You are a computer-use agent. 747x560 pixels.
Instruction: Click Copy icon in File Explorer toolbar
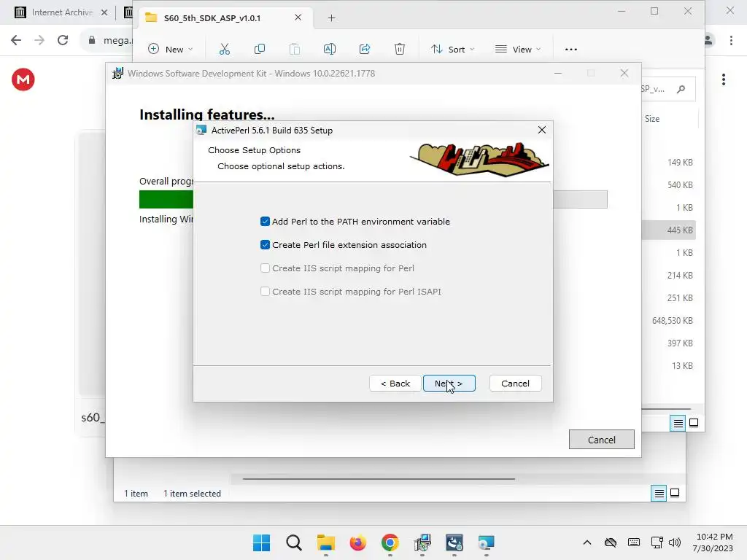click(x=260, y=49)
